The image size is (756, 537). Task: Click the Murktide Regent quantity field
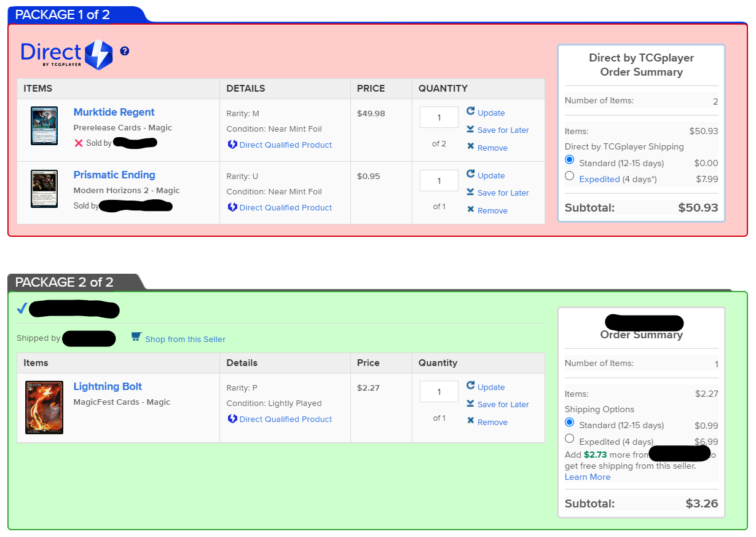tap(439, 117)
